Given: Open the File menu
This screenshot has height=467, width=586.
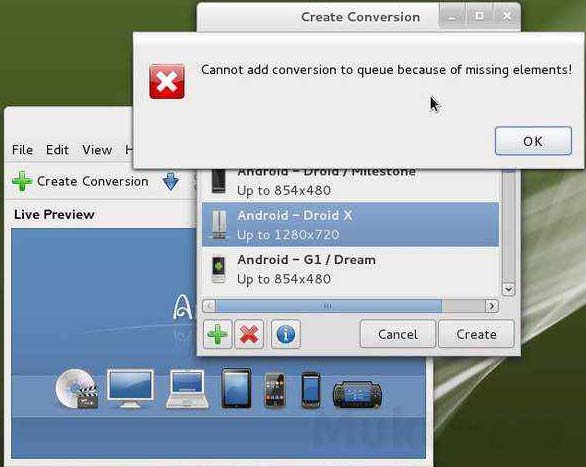Looking at the screenshot, I should (x=22, y=150).
